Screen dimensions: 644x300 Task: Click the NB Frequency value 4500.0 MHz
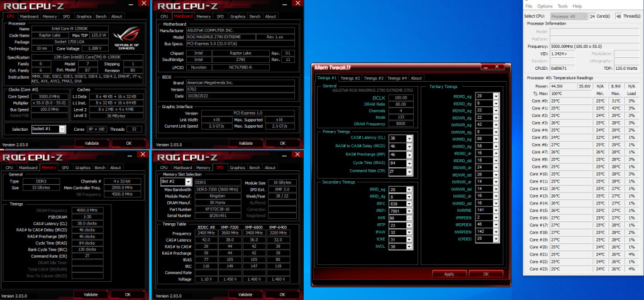coord(122,194)
